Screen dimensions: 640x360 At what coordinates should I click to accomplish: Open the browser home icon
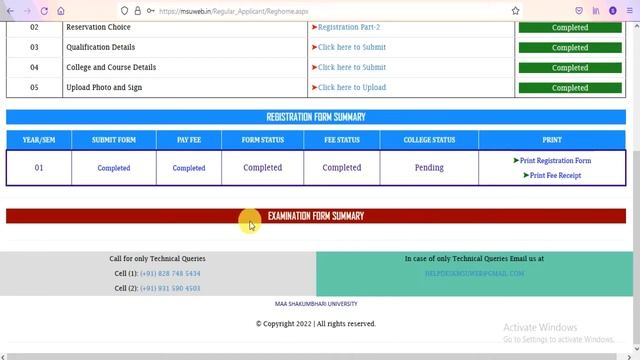pos(61,11)
